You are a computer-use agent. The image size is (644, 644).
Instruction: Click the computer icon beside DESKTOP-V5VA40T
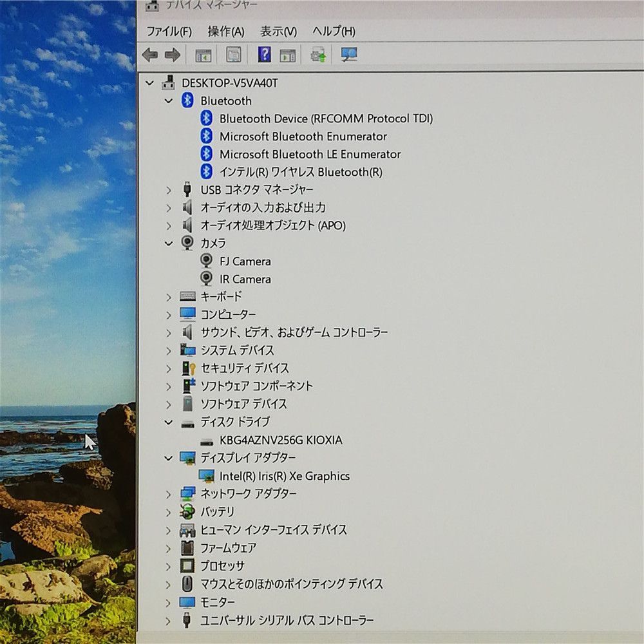[x=168, y=82]
